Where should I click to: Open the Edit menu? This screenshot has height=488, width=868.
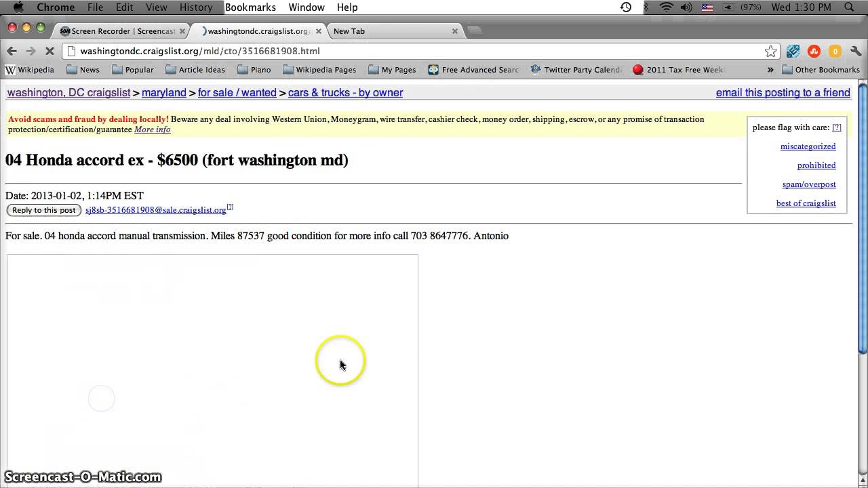click(124, 7)
